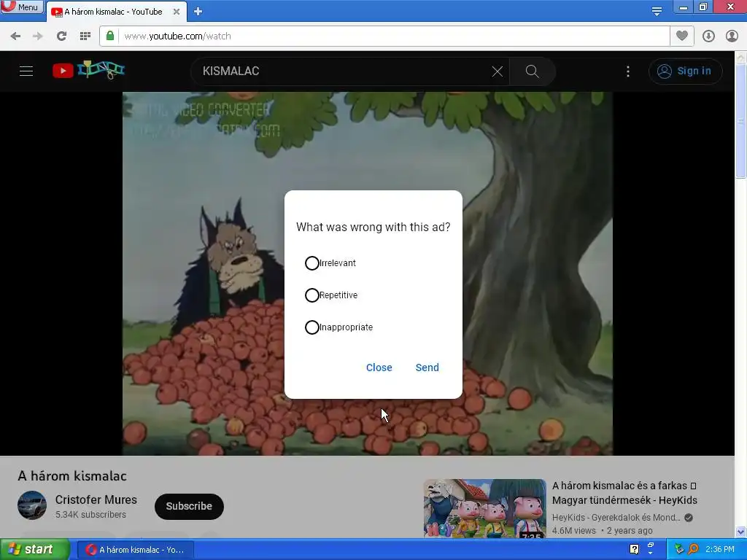Go back with the browser back arrow
The width and height of the screenshot is (747, 560).
coord(15,36)
